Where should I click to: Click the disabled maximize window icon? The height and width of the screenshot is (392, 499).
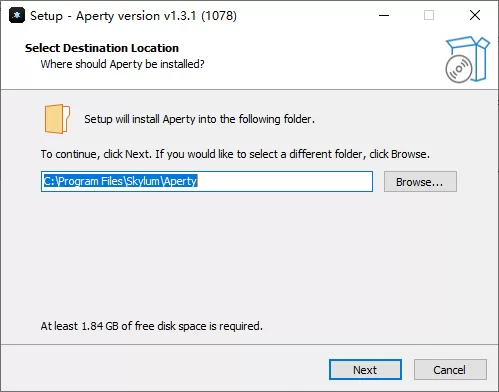pyautogui.click(x=429, y=15)
